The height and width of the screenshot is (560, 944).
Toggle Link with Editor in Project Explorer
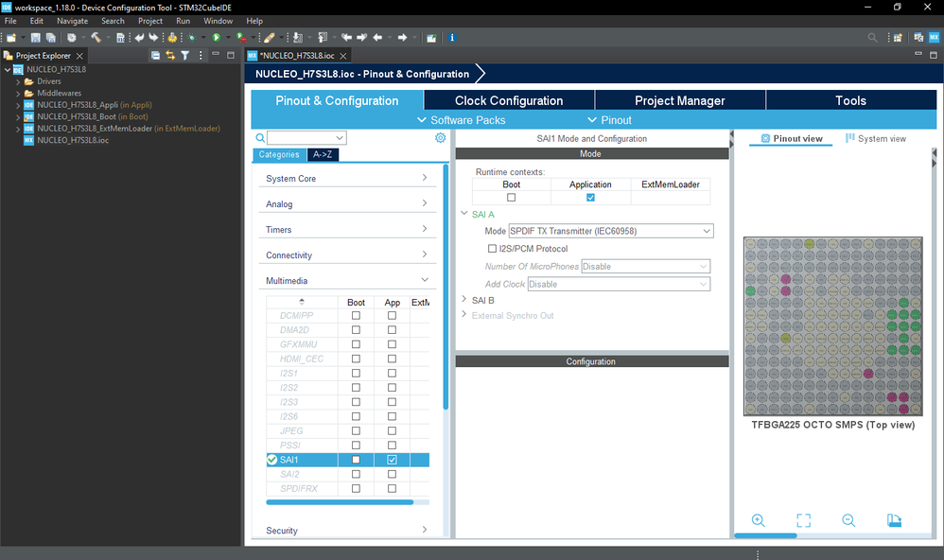point(170,56)
